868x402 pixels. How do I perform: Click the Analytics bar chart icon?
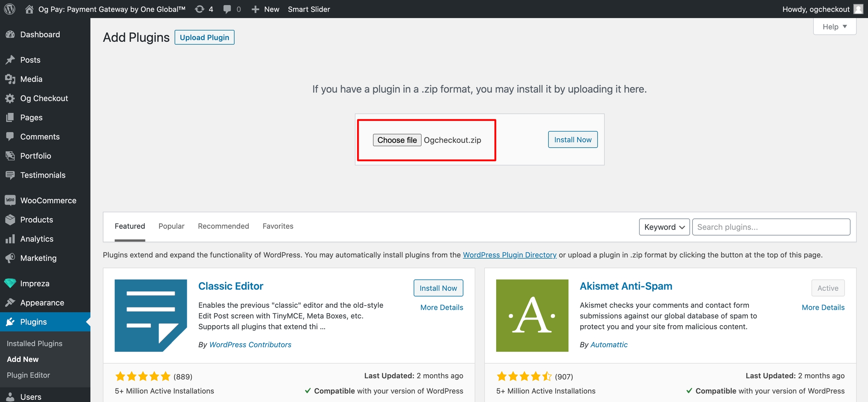pyautogui.click(x=10, y=239)
